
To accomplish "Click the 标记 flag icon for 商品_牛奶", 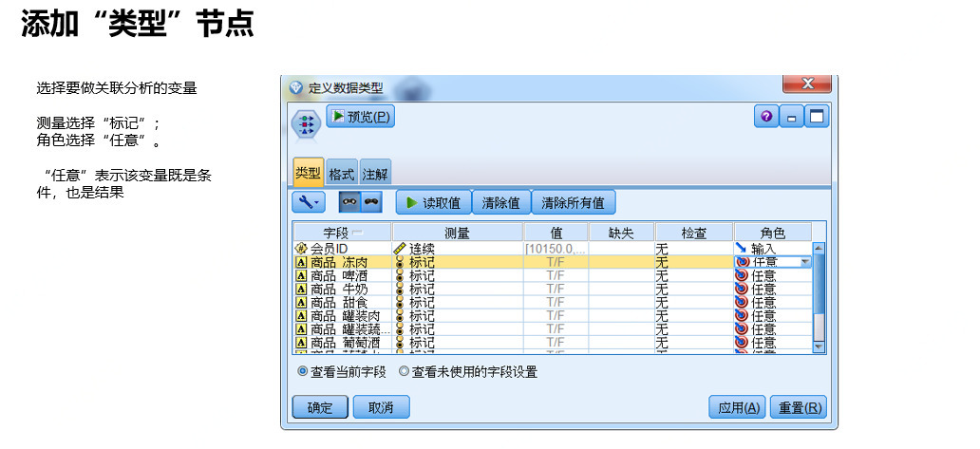I will (400, 290).
